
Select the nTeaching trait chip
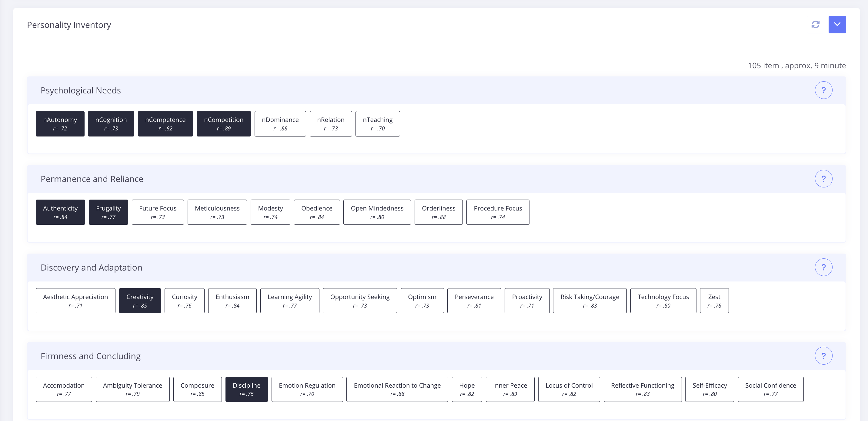pyautogui.click(x=377, y=124)
